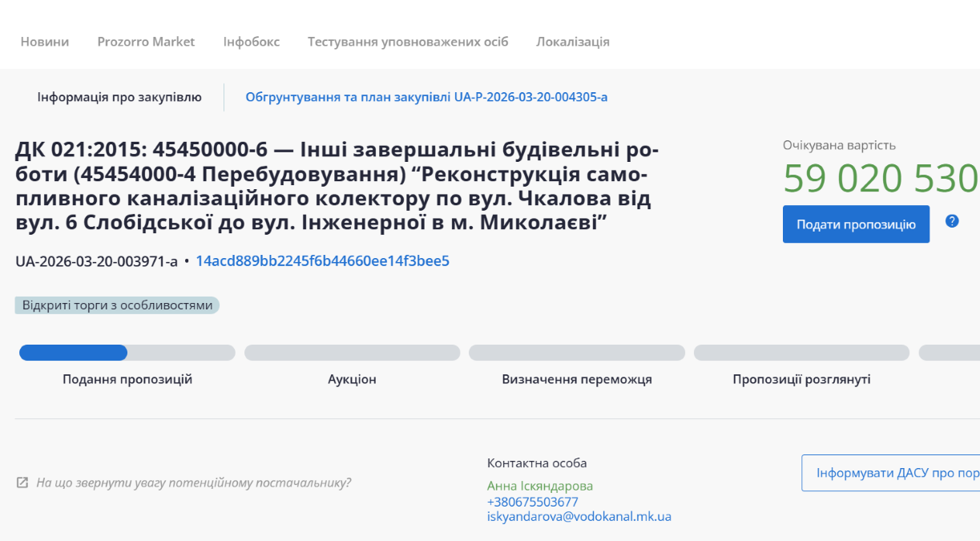Select the Аукціон stage bar

point(352,353)
